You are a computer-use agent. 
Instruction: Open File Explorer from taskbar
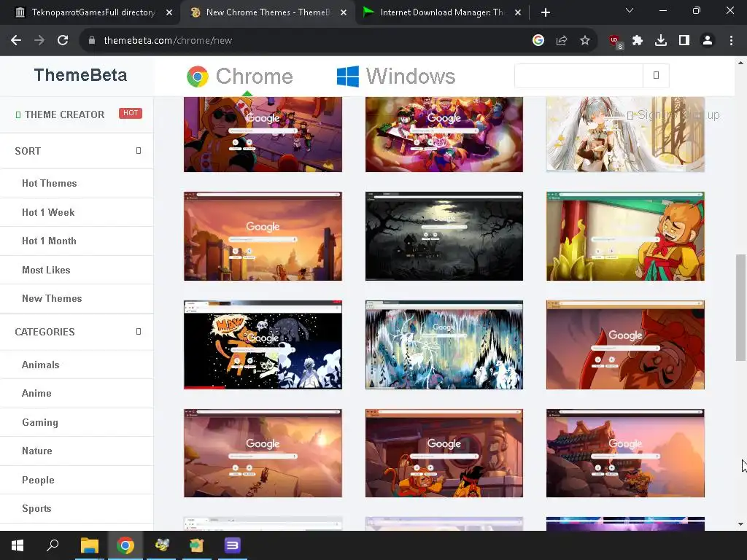click(x=90, y=545)
